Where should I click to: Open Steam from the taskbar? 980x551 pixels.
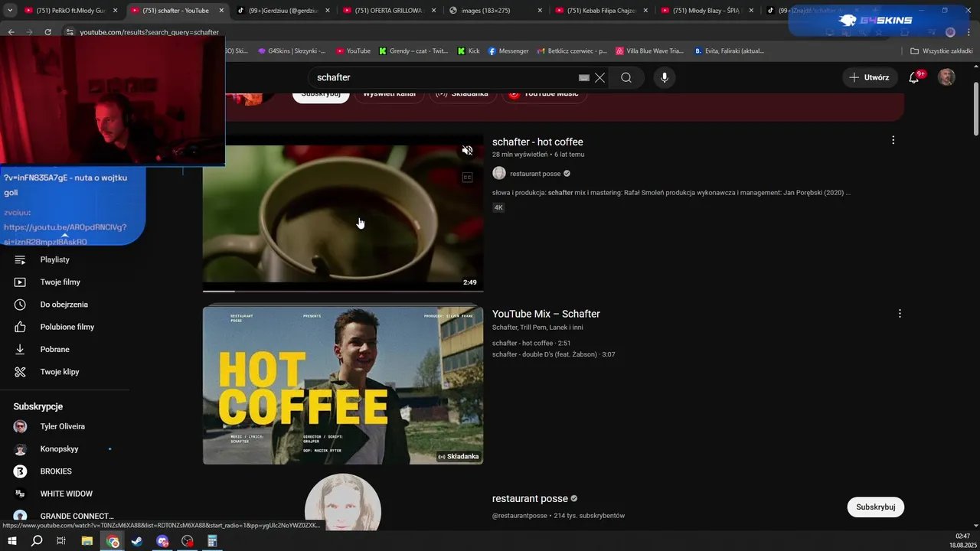click(137, 541)
